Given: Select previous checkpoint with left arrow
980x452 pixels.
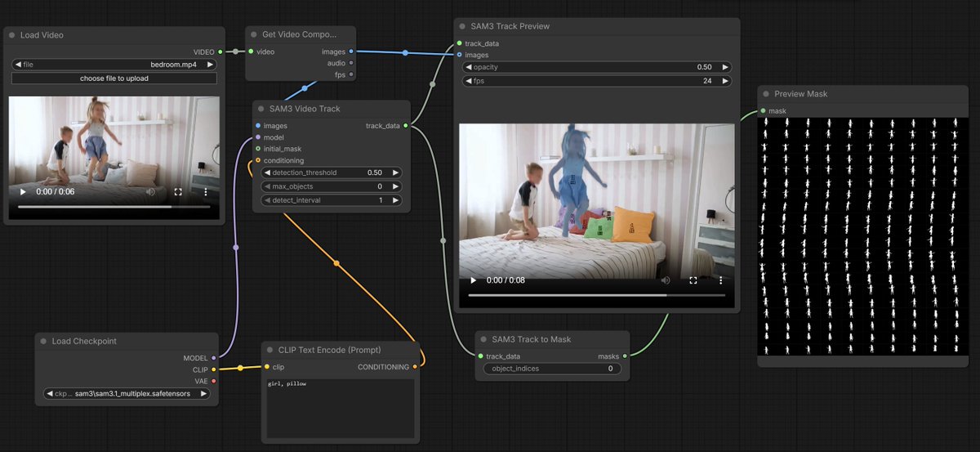Looking at the screenshot, I should pyautogui.click(x=50, y=393).
